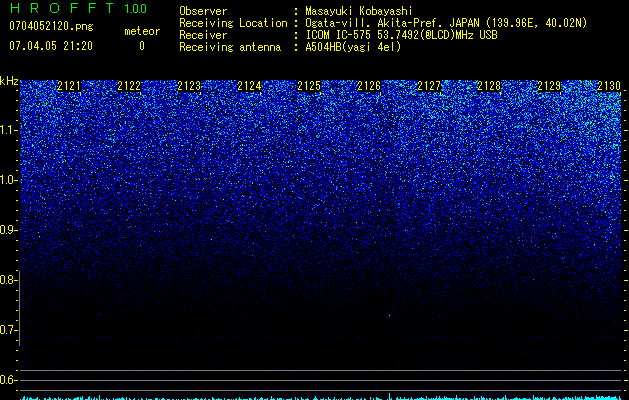Click the Observer name Masayuki Kobayashi
The height and width of the screenshot is (400, 629).
pyautogui.click(x=358, y=11)
